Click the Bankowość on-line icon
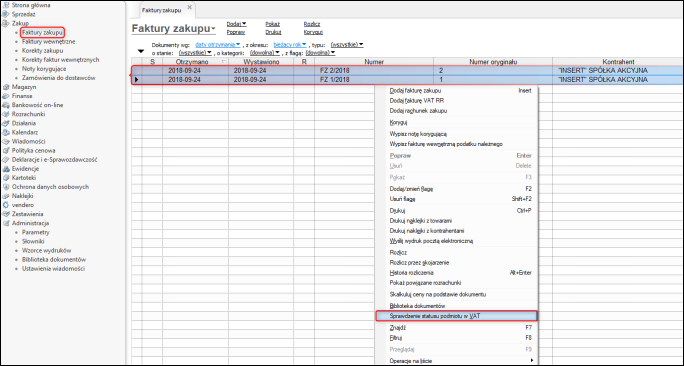 (6, 105)
